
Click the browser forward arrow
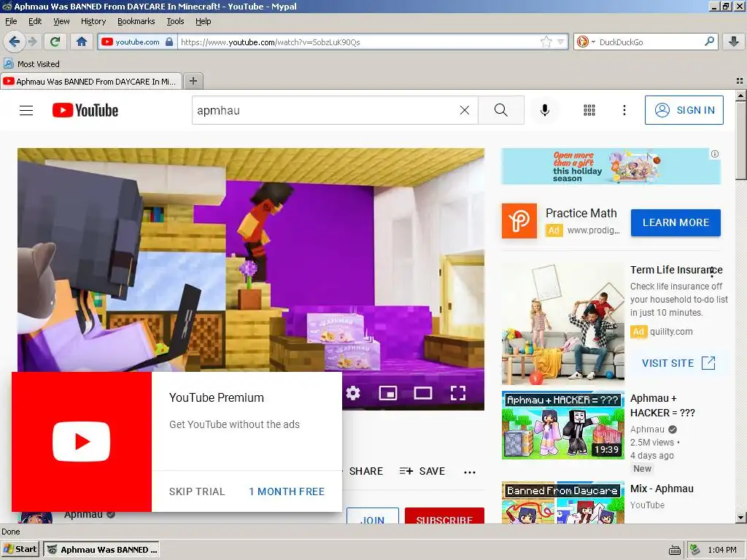(x=32, y=42)
